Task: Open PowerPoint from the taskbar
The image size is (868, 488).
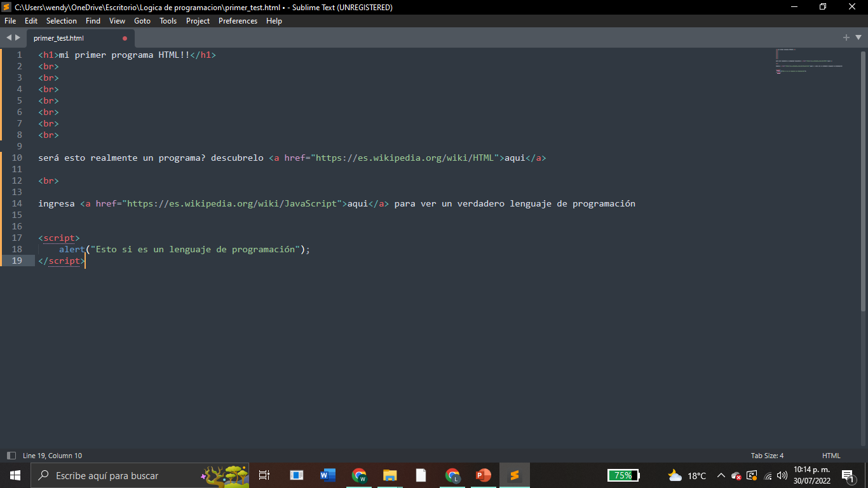Action: pyautogui.click(x=484, y=475)
